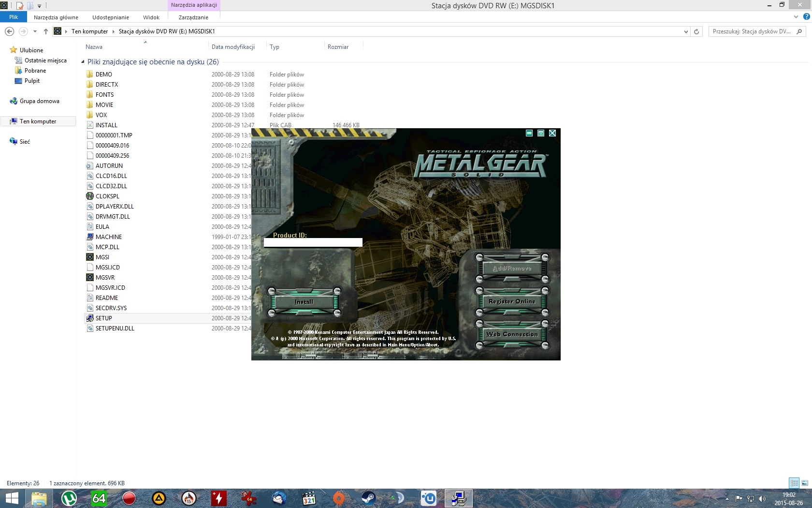Sort by the Nazwa column header
The image size is (812, 508).
(94, 47)
